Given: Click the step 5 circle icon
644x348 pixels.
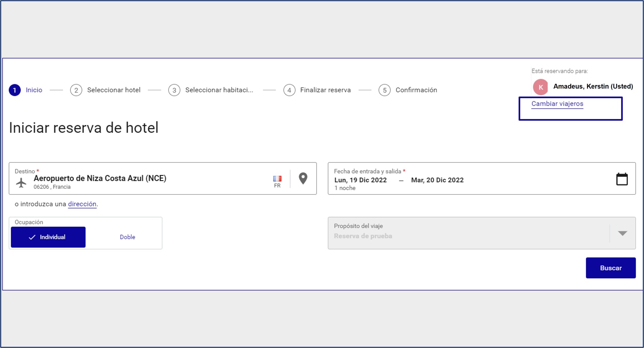Looking at the screenshot, I should point(385,90).
